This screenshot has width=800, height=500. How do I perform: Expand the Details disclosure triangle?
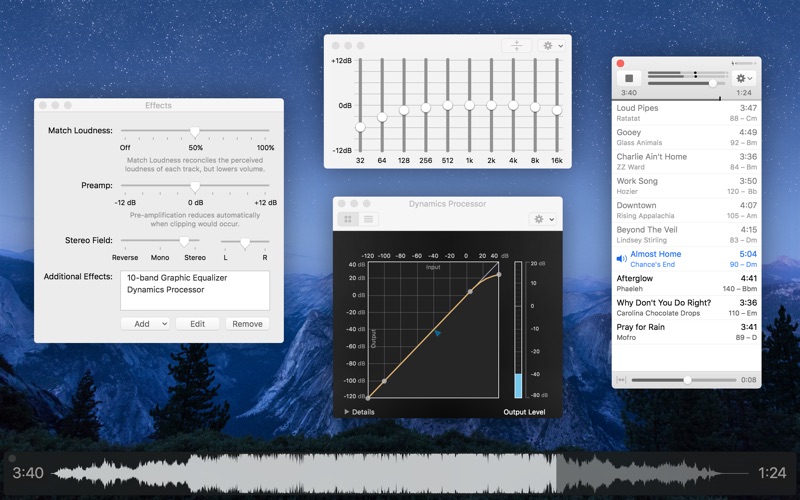coord(347,411)
